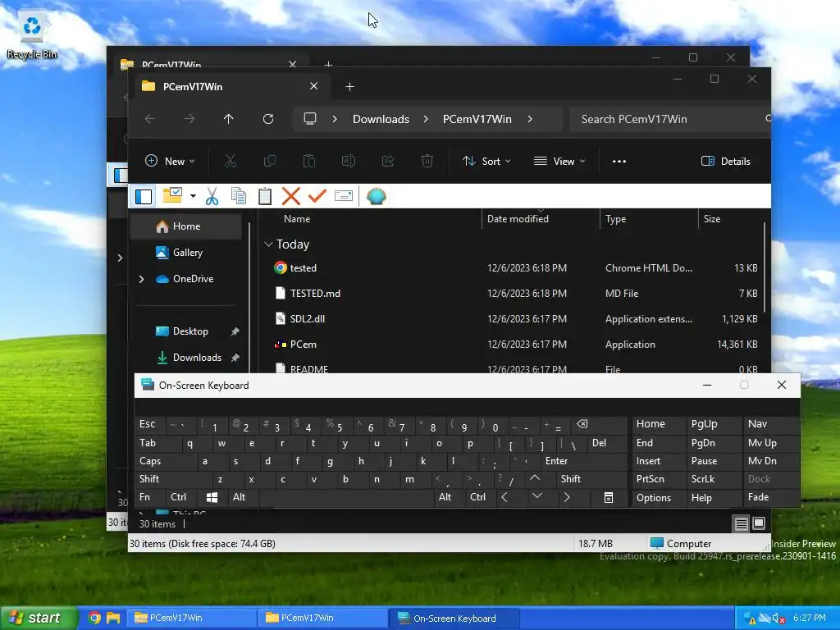
Task: Open the three-dots See more menu
Action: pyautogui.click(x=619, y=162)
